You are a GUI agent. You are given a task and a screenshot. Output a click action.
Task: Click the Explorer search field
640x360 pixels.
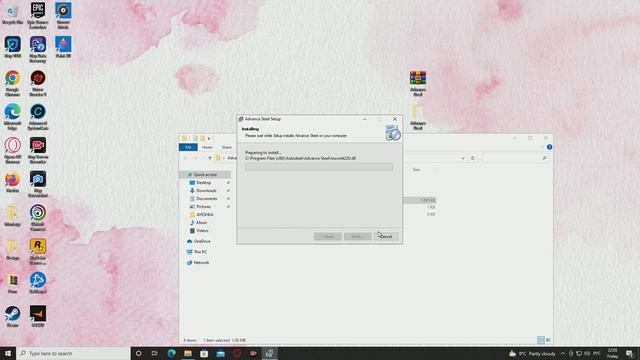(x=515, y=158)
